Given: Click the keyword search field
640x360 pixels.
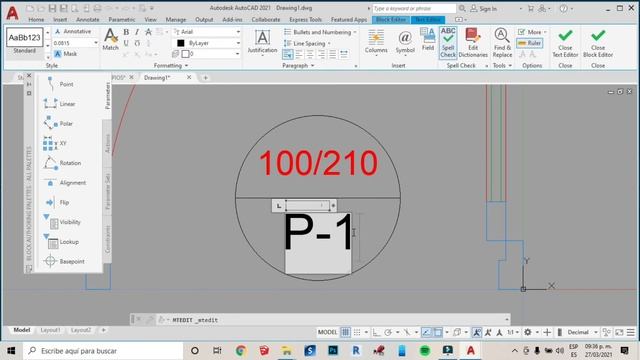Looking at the screenshot, I should click(414, 9).
